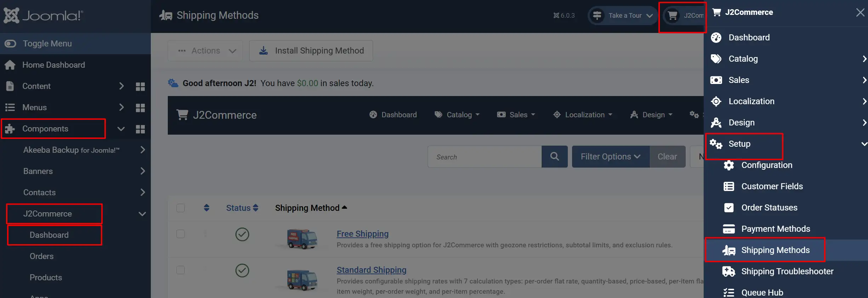
Task: Open Configuration gear icon
Action: coord(729,165)
